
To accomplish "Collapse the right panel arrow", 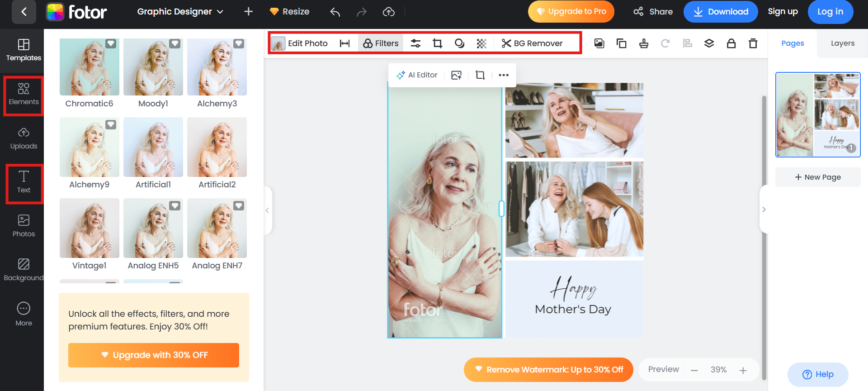I will (764, 210).
